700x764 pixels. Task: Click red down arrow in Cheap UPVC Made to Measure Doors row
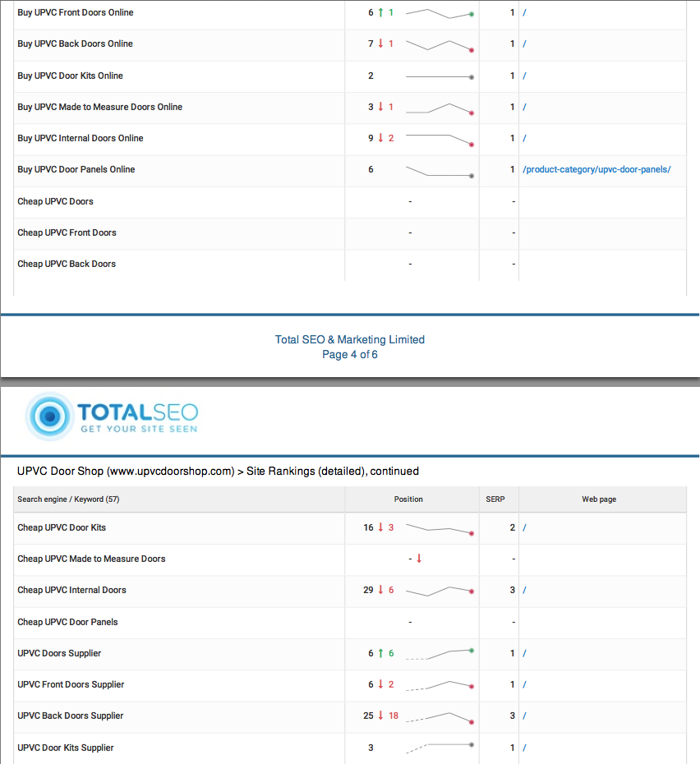pos(419,559)
